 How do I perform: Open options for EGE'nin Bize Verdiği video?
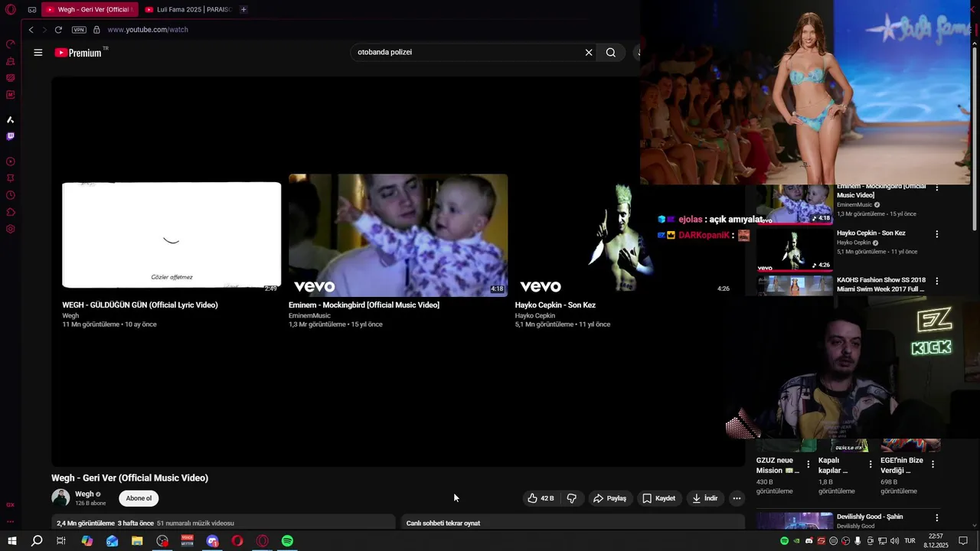[933, 465]
